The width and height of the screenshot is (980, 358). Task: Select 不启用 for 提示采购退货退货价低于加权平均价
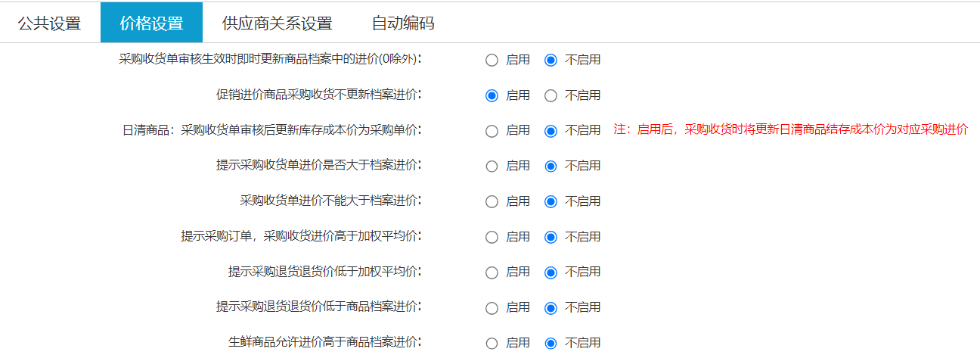pos(551,272)
